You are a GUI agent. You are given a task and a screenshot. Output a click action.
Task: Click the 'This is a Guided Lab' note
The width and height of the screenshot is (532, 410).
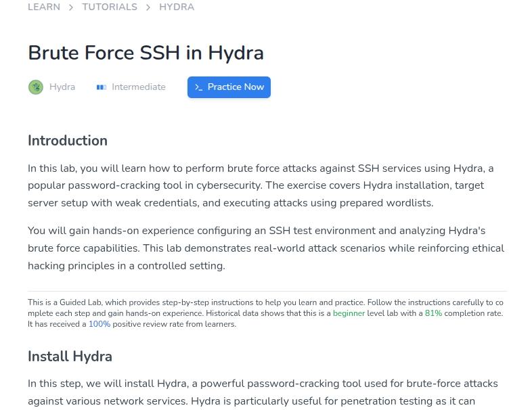[x=265, y=313]
